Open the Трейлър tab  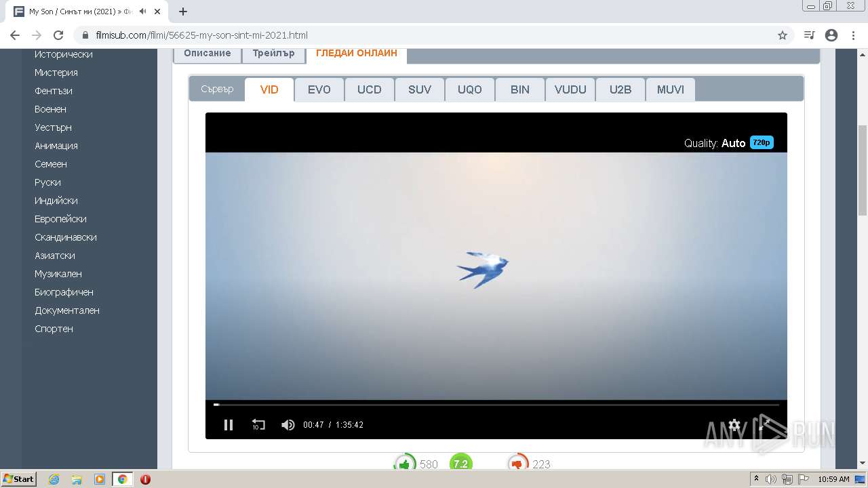point(274,54)
